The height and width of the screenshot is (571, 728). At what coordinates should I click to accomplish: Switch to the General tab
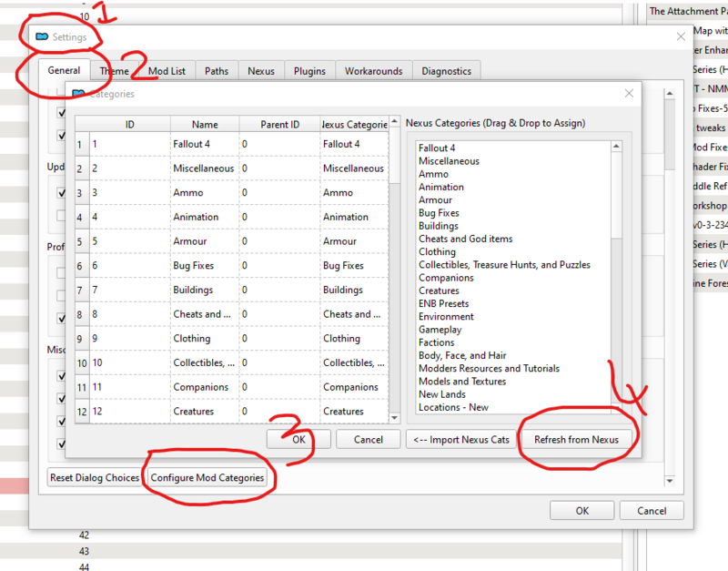point(64,70)
